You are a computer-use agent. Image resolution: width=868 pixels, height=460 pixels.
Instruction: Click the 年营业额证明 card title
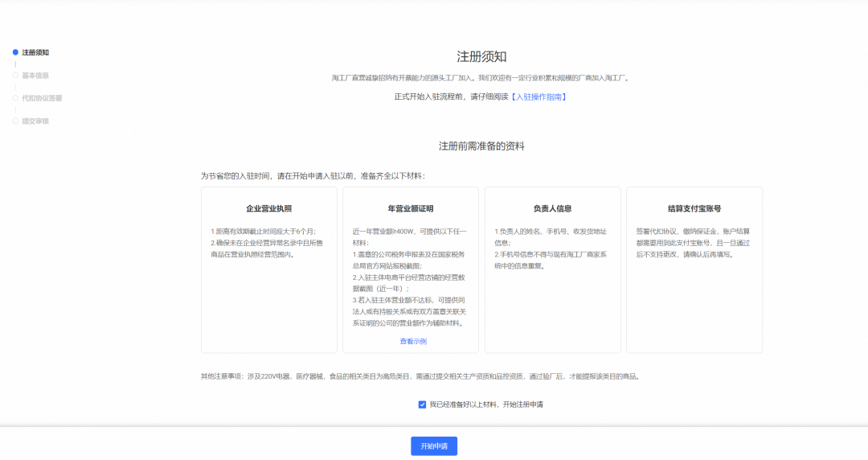pyautogui.click(x=411, y=209)
